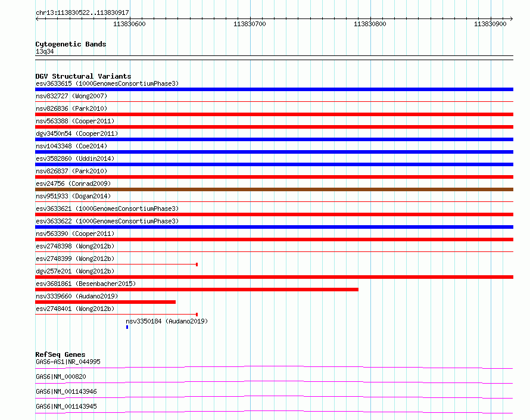This screenshot has height=420, width=530.
Task: Open the GAS6|NM_001143946 gene label
Action: pos(66,391)
